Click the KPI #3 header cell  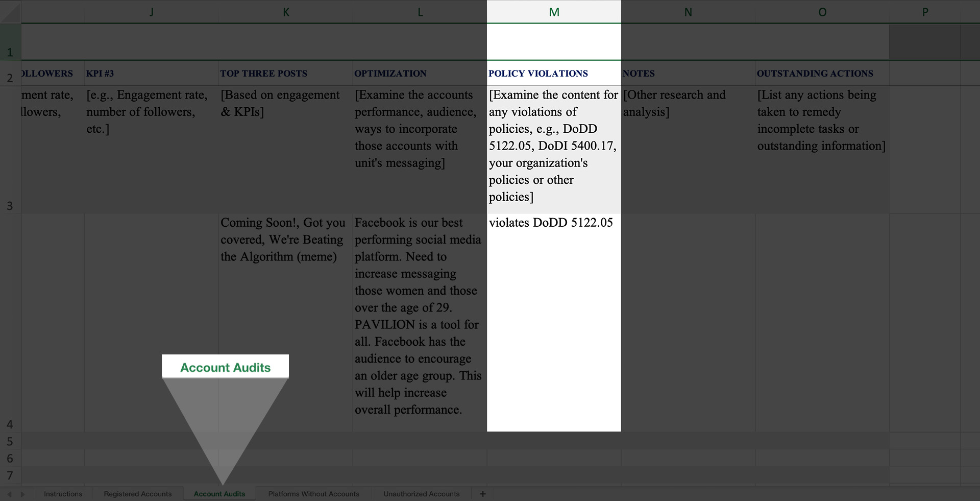(151, 73)
